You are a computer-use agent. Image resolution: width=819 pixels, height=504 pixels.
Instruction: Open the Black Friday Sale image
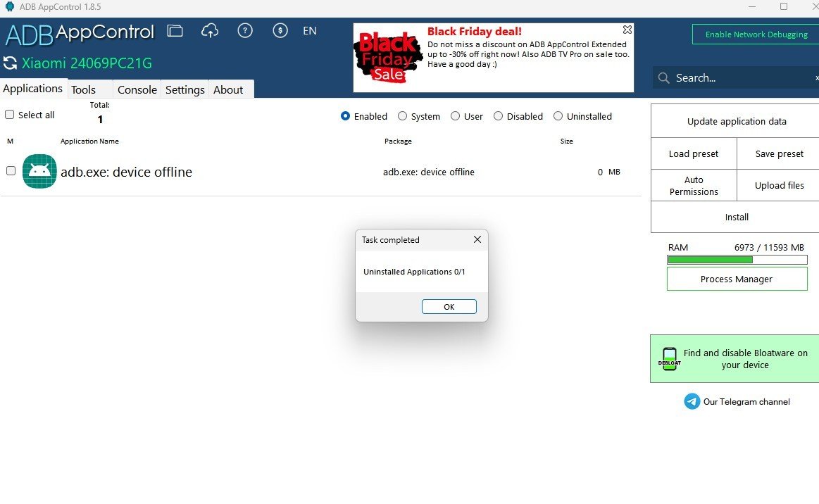coord(388,57)
